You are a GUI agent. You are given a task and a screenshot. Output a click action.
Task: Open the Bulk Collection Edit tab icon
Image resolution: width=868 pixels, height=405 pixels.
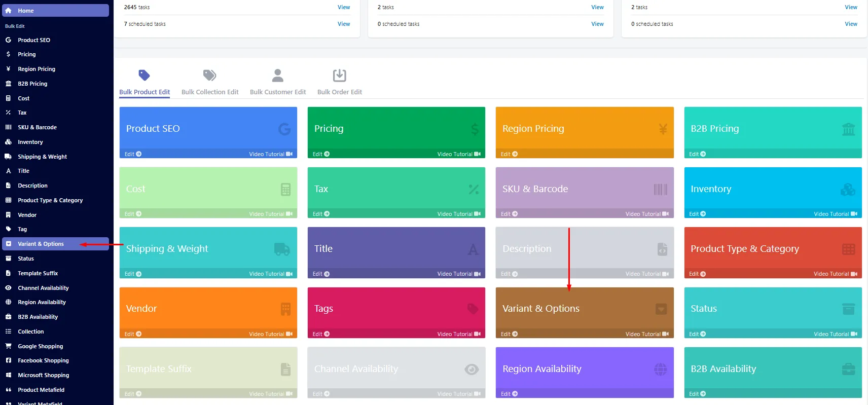click(x=209, y=76)
